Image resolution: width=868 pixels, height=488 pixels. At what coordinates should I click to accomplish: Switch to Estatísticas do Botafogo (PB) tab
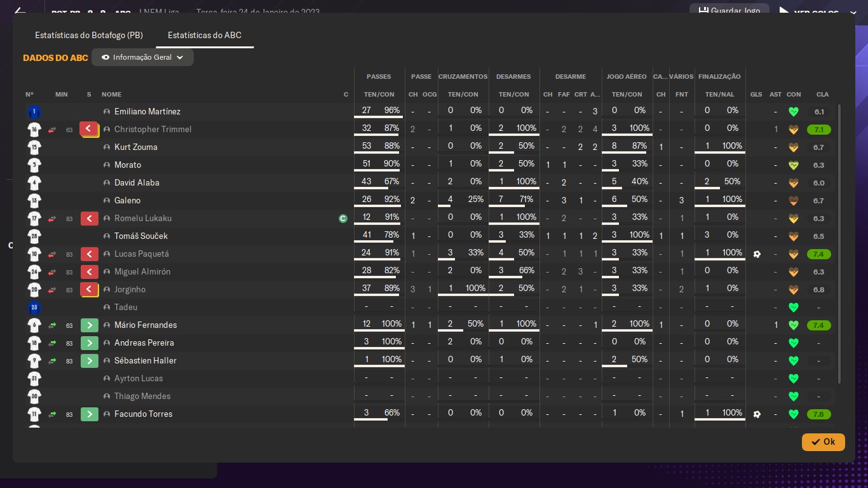[x=89, y=35]
